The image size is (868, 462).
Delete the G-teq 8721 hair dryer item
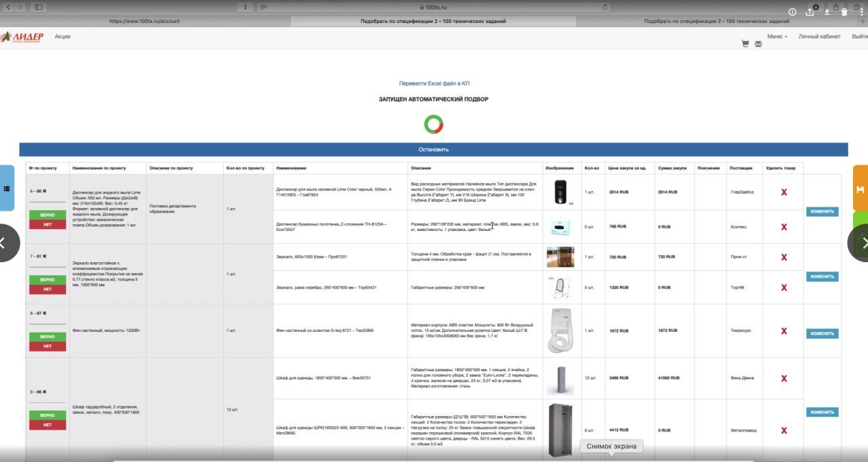[784, 331]
